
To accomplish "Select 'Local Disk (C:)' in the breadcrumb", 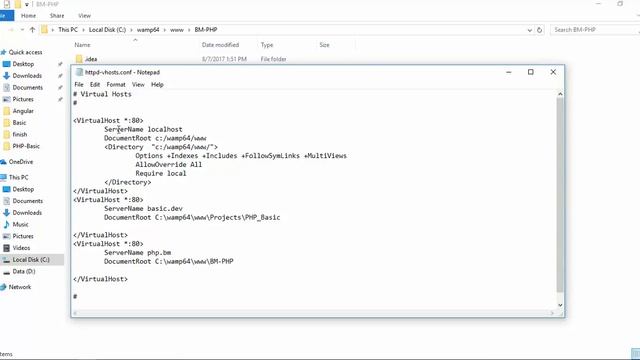I will (x=107, y=30).
